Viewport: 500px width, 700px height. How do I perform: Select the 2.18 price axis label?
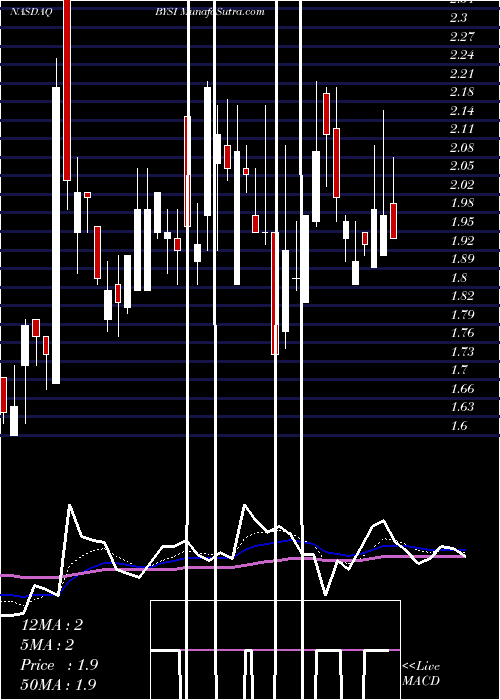pyautogui.click(x=462, y=92)
